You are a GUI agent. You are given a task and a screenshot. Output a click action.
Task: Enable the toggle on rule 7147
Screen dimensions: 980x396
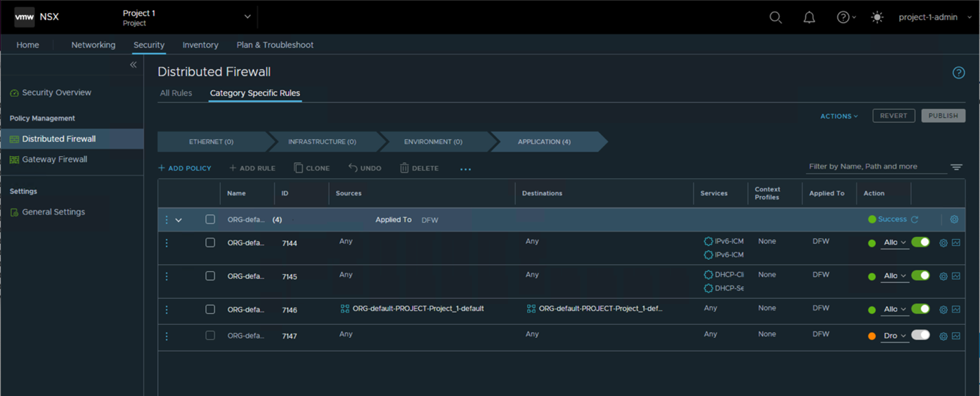[920, 335]
